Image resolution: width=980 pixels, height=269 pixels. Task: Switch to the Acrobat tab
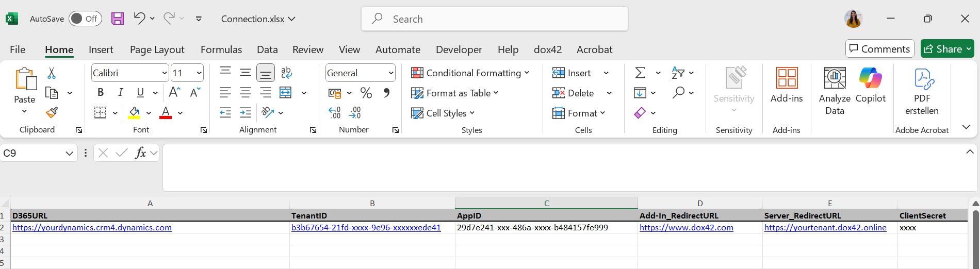594,49
